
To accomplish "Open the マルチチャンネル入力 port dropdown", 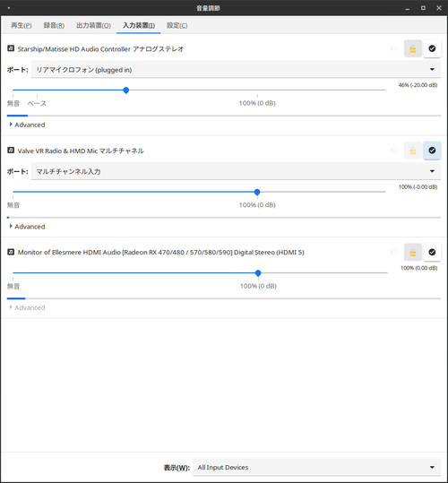I will pyautogui.click(x=236, y=171).
